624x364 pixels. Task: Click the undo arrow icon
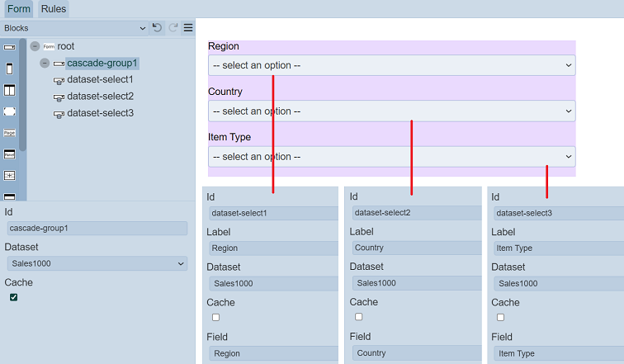(x=158, y=28)
